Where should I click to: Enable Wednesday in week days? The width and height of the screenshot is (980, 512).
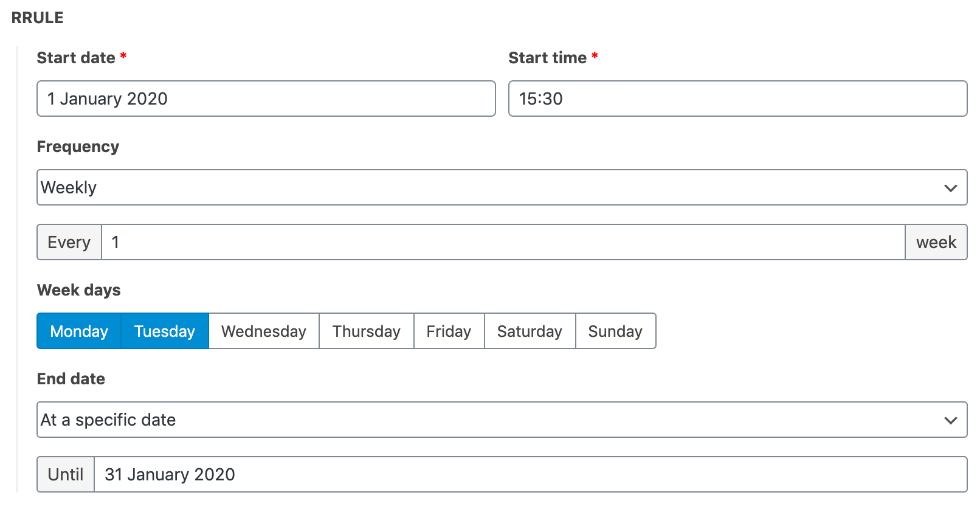click(x=264, y=331)
